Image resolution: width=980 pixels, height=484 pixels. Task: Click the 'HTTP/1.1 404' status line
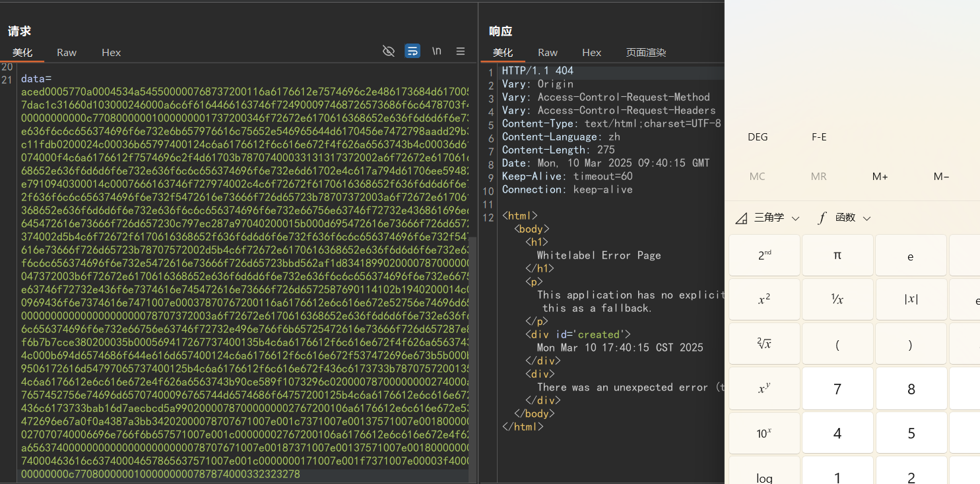tap(538, 71)
